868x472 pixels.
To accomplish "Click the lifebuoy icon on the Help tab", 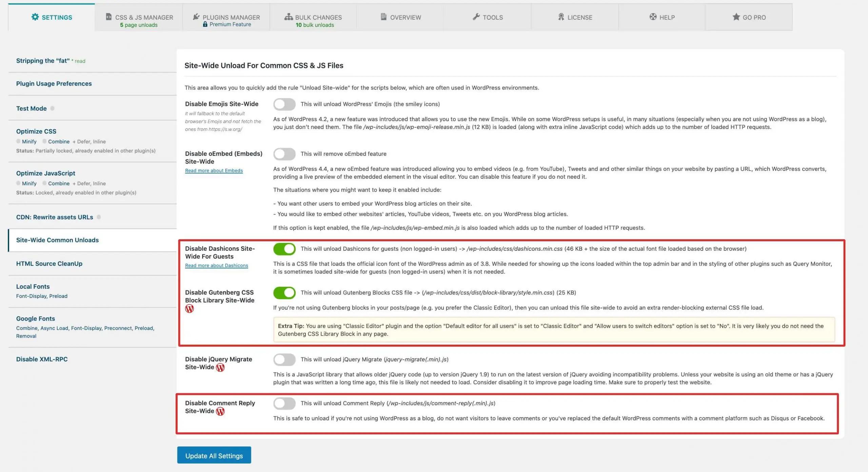I will tap(653, 17).
